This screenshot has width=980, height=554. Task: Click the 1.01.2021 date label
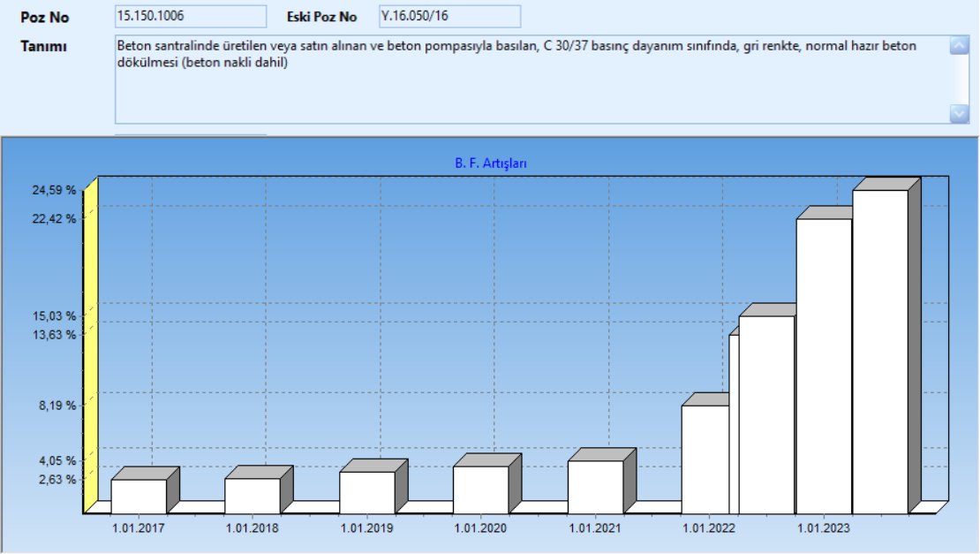[x=596, y=528]
